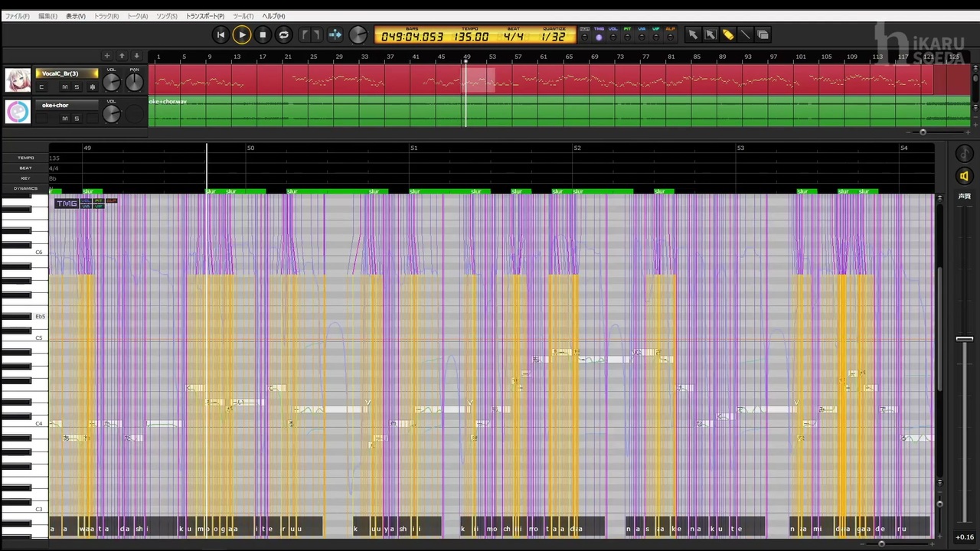Click PAN knob of VocalC_Br(3) track

point(135,83)
